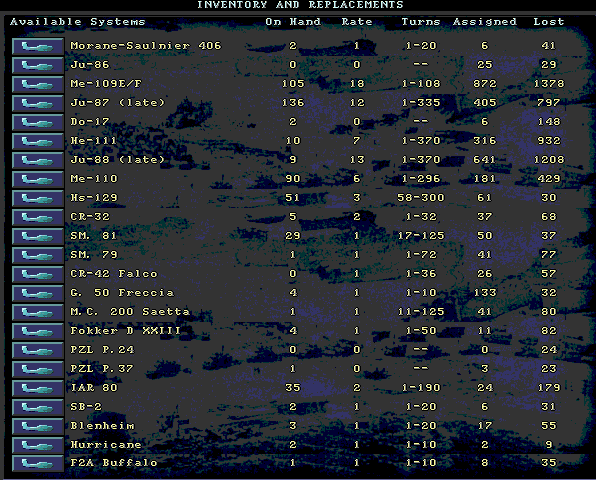Image resolution: width=596 pixels, height=480 pixels.
Task: Click aircraft icon for Morane-Saulnier 406
Action: tap(38, 46)
